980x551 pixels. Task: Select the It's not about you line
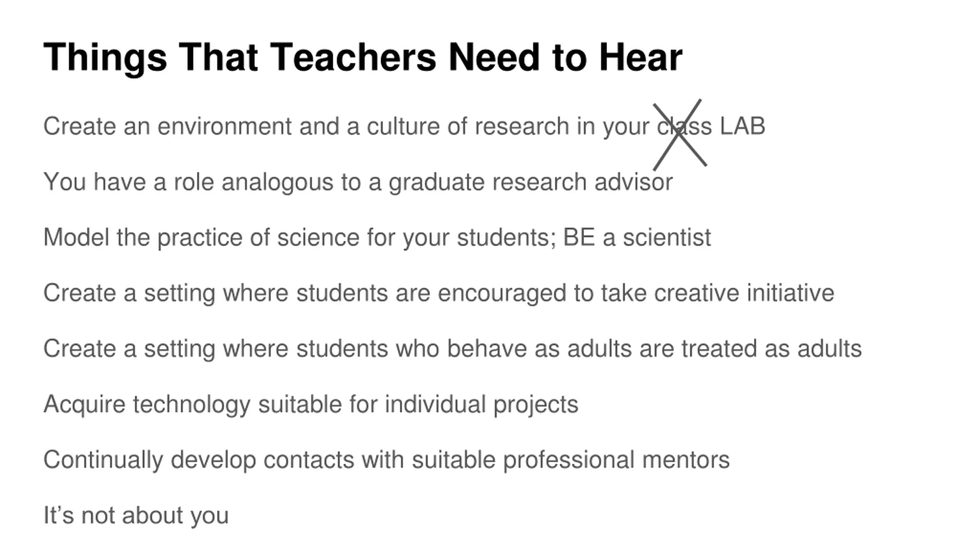click(136, 516)
